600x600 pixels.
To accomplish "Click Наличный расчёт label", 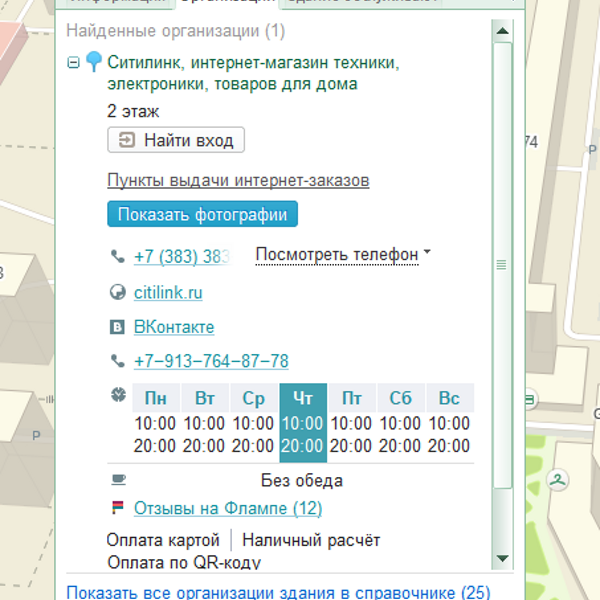I will point(311,540).
